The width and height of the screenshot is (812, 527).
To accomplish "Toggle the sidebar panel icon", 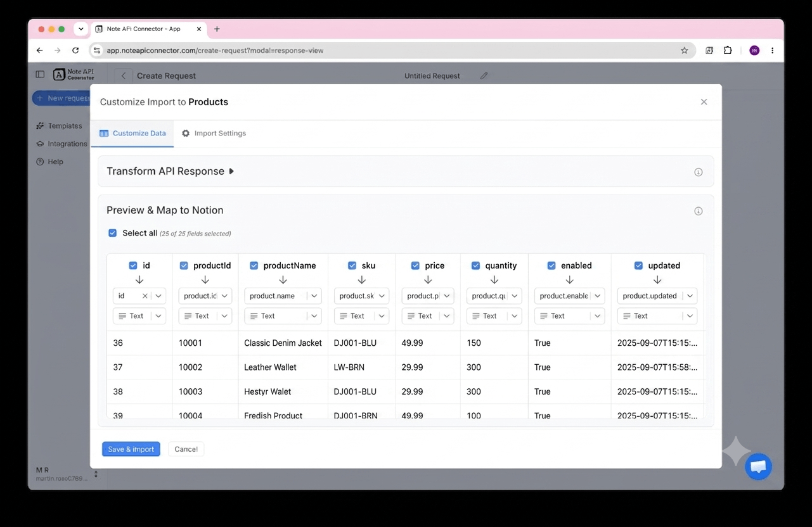I will 40,75.
